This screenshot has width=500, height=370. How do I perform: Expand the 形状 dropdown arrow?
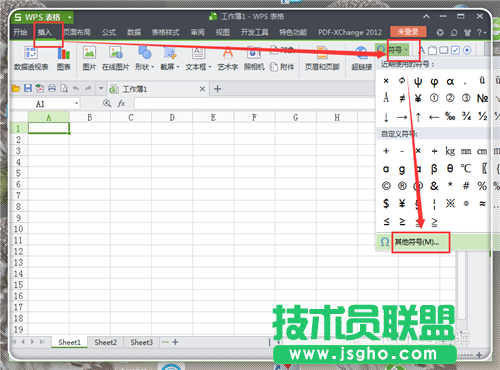tap(153, 67)
